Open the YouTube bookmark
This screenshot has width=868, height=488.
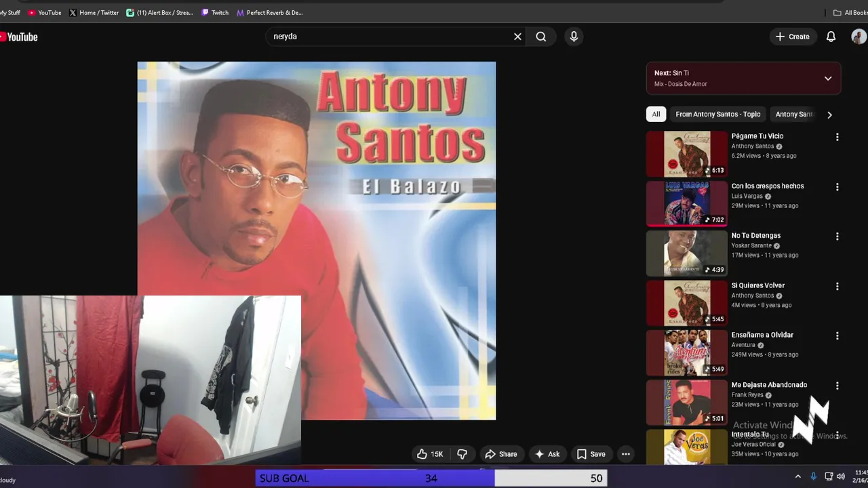45,12
